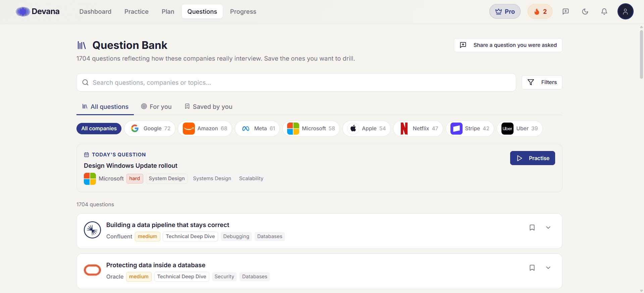Open the feedback message icon in header
644x293 pixels.
click(566, 12)
